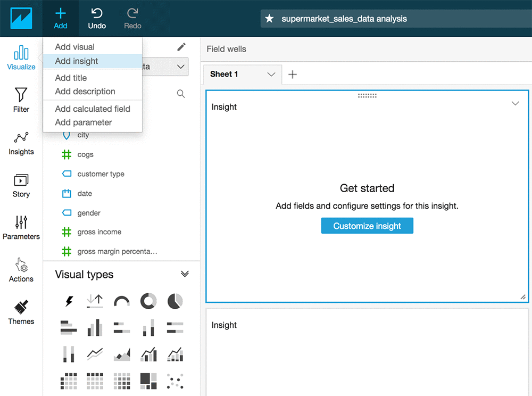Open the Filter side panel
Image resolution: width=532 pixels, height=396 pixels.
coord(21,100)
